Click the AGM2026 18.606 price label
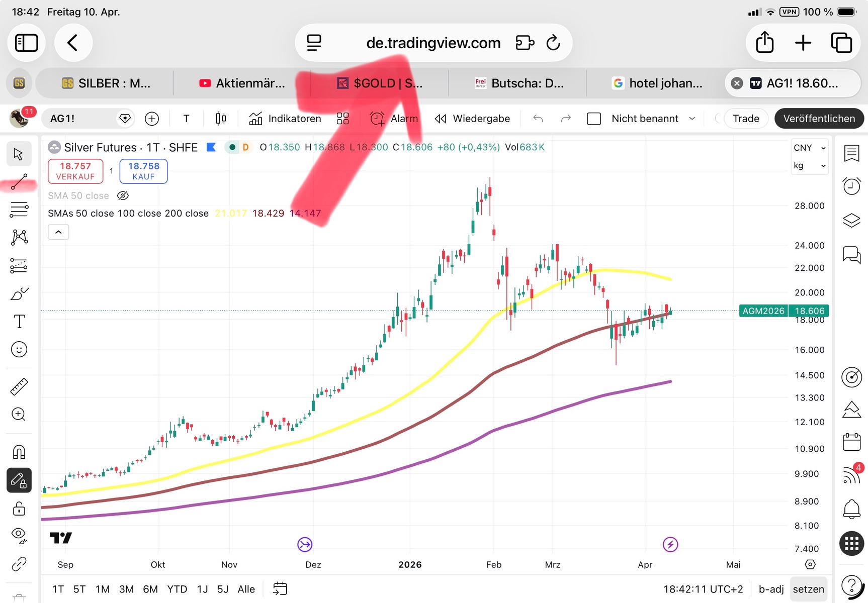The image size is (868, 603). click(783, 311)
